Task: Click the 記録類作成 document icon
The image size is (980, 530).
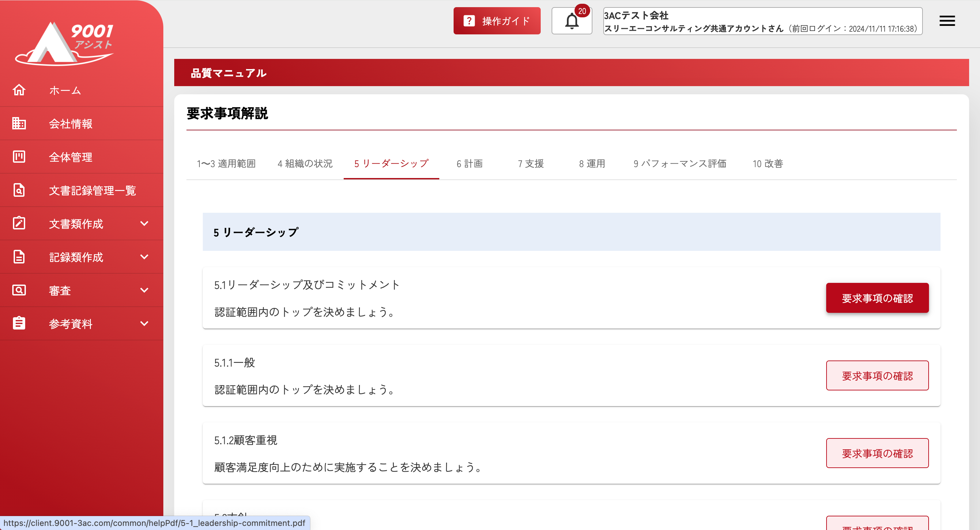Action: point(19,257)
